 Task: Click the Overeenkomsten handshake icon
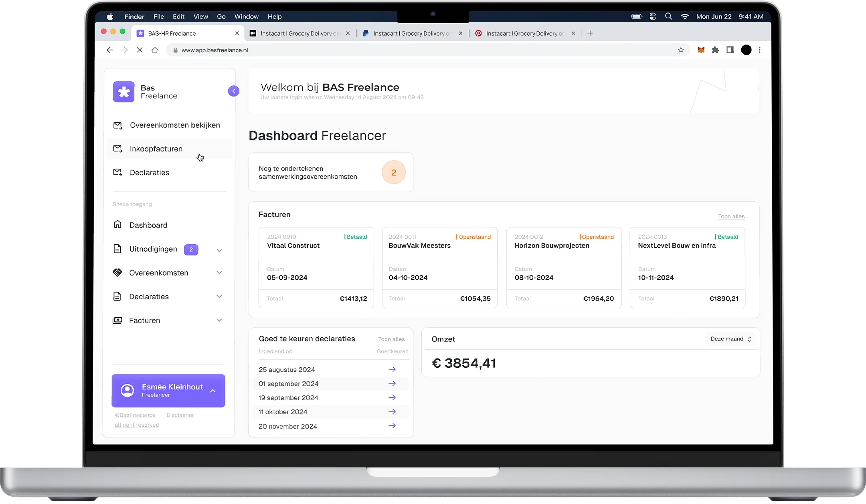coord(117,272)
